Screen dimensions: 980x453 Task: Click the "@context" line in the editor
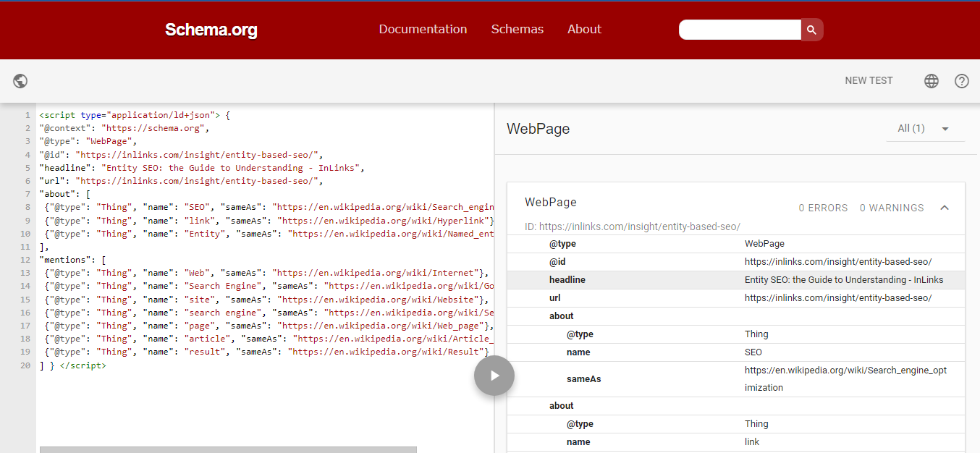[x=124, y=128]
